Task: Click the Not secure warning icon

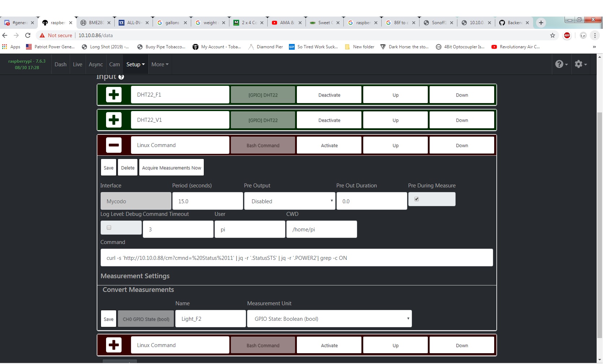Action: point(42,35)
